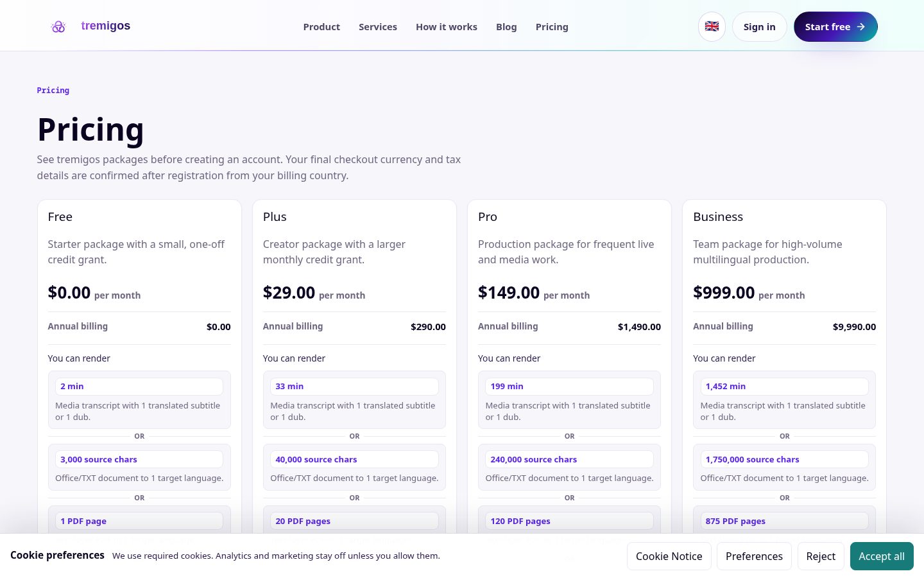
Task: Click the Pricing page heading
Action: (90, 130)
